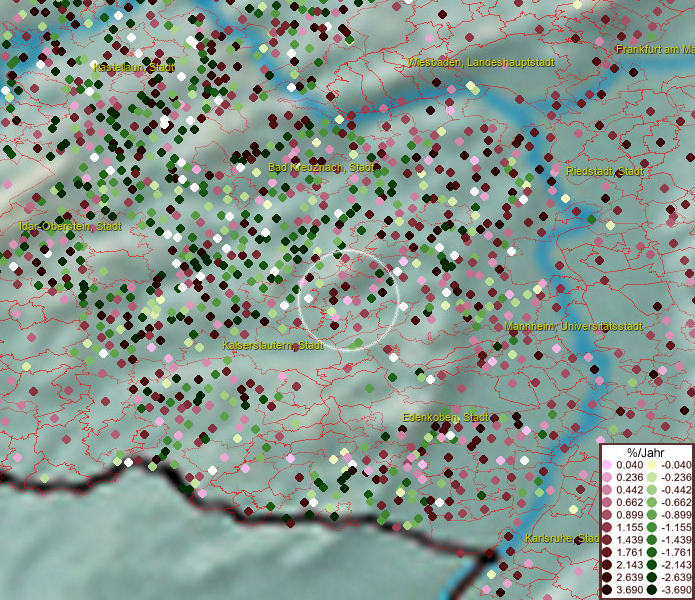Click the legend value -2.143

(676, 565)
